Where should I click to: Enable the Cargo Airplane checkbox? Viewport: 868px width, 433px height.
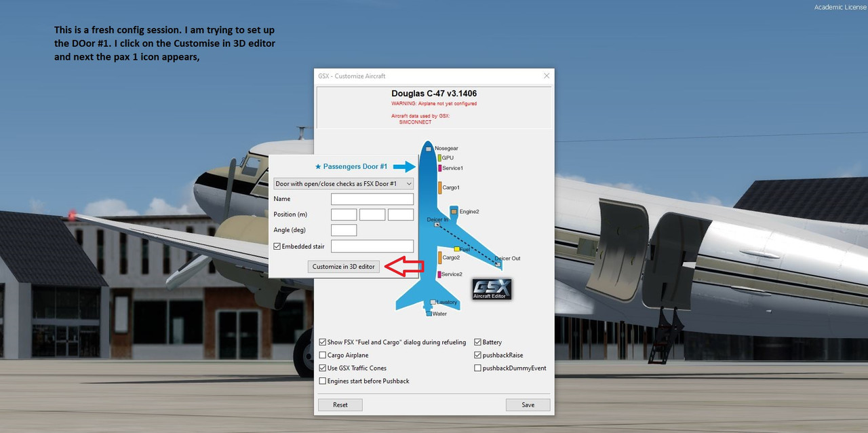pyautogui.click(x=322, y=356)
